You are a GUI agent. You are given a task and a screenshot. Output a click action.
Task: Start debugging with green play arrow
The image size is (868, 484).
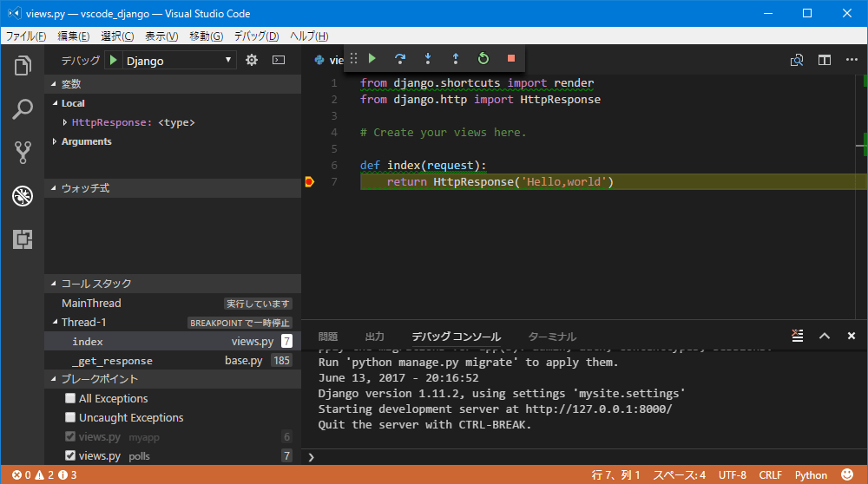[x=113, y=61]
